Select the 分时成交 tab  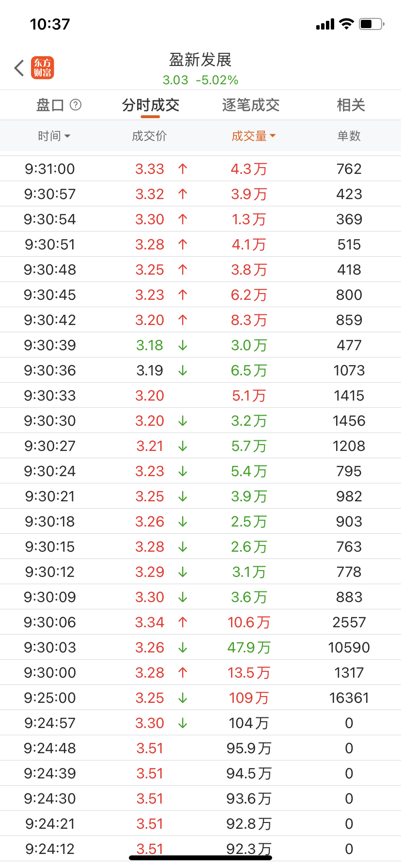click(151, 105)
